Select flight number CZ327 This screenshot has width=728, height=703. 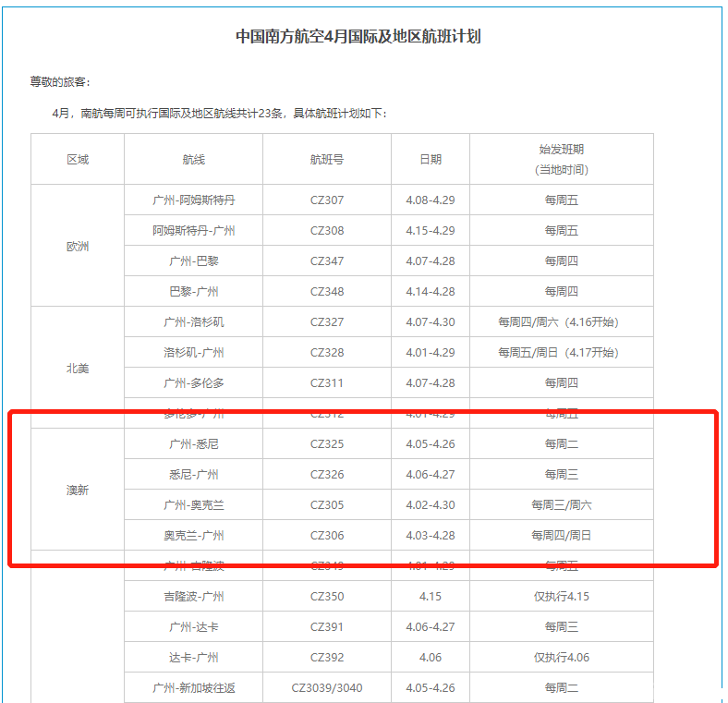327,321
